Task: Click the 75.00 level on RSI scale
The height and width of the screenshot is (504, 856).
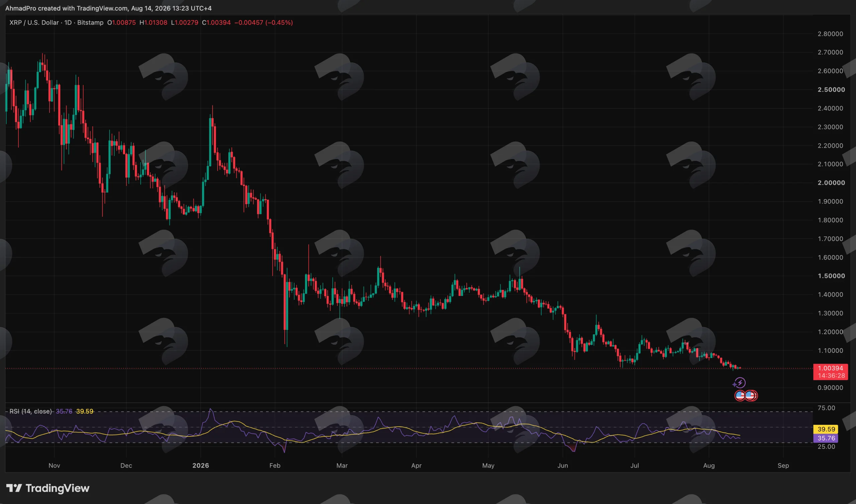Action: pyautogui.click(x=826, y=408)
